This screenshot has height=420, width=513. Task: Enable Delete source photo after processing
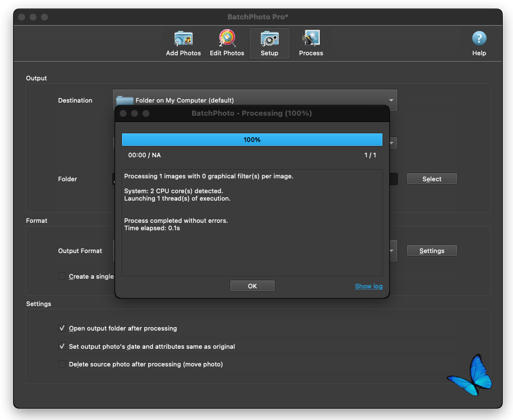[x=62, y=364]
